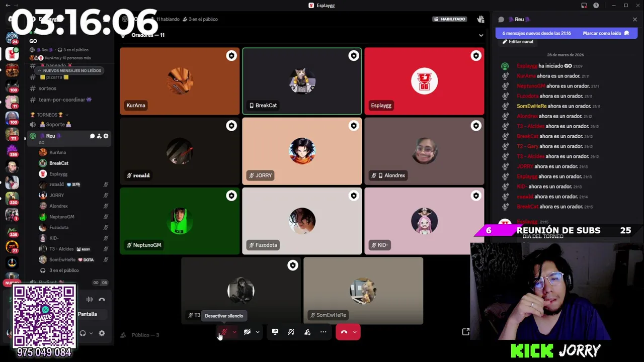Toggle noise suppression waveform icon
The height and width of the screenshot is (362, 644).
coord(90,299)
